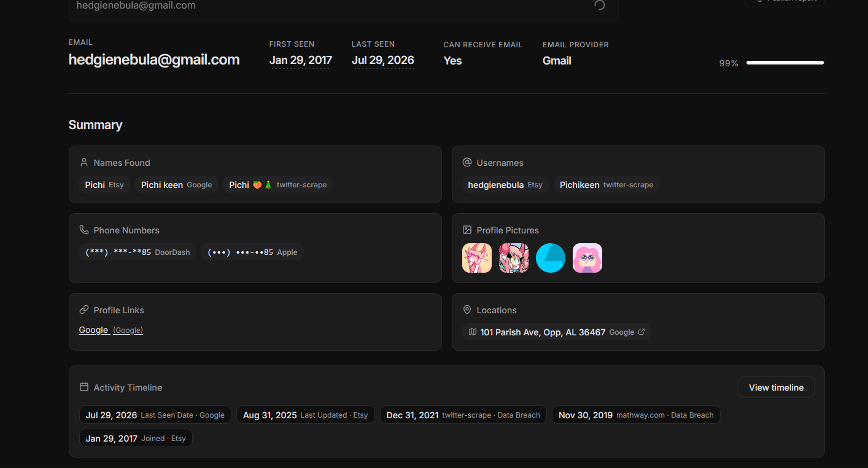Click the at-sign icon next to Usernames

point(467,163)
